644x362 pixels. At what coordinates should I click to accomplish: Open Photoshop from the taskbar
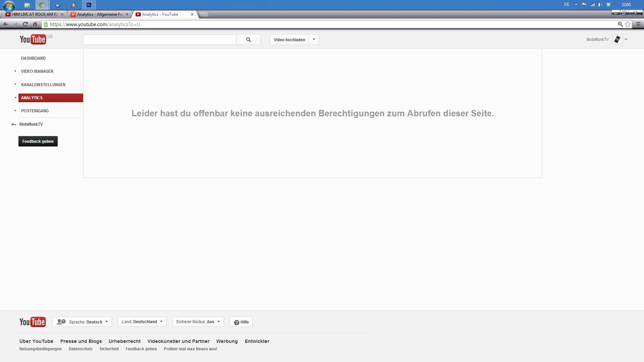click(89, 5)
